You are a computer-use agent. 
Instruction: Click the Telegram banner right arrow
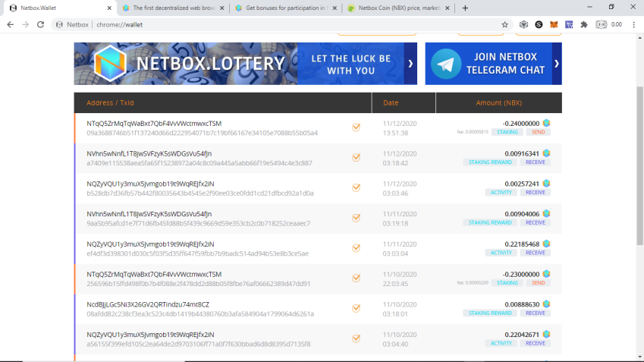[x=557, y=64]
